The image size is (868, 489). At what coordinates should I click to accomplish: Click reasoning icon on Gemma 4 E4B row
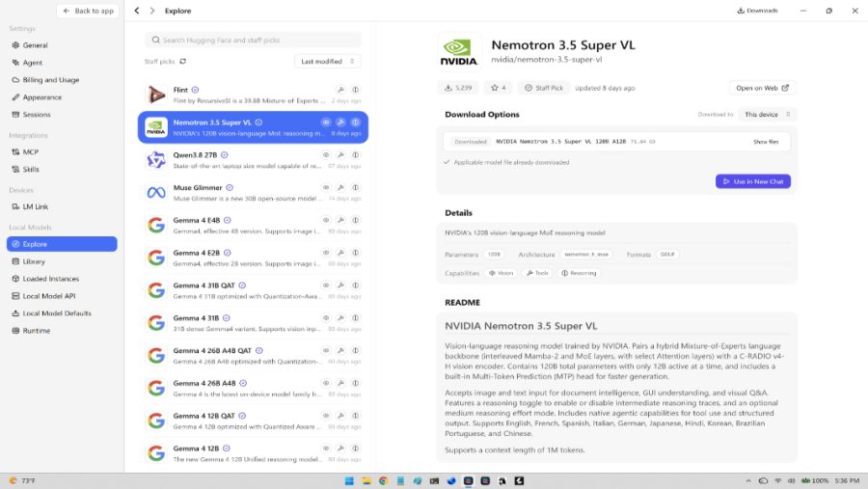pos(355,221)
